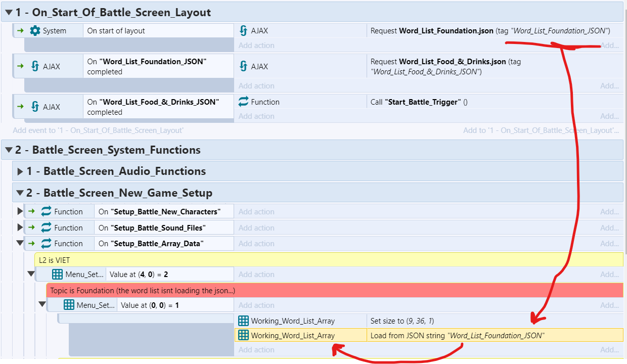Viewport: 627px width, 364px height.
Task: Click Add action under Call Start_Battle_Trigger
Action: click(256, 116)
